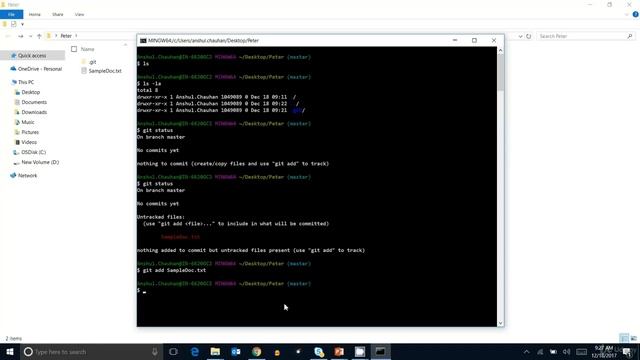Open the address bar history dropdown
This screenshot has height=360, width=640.
[520, 36]
